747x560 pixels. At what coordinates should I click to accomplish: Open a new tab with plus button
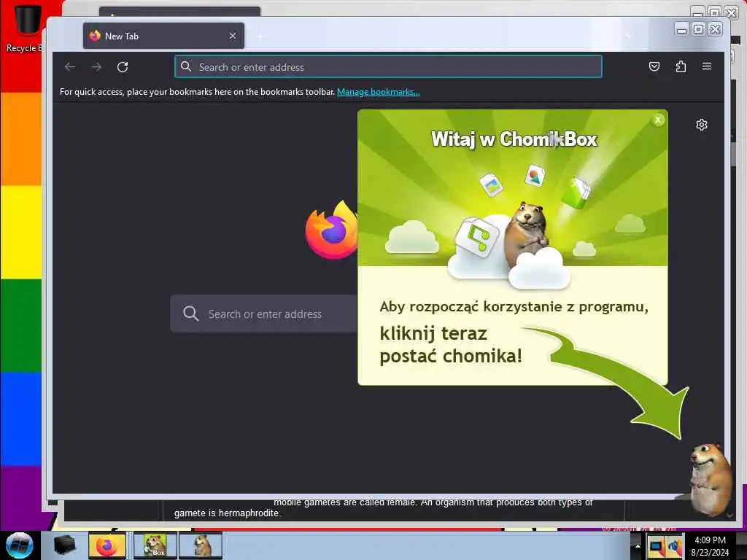260,36
